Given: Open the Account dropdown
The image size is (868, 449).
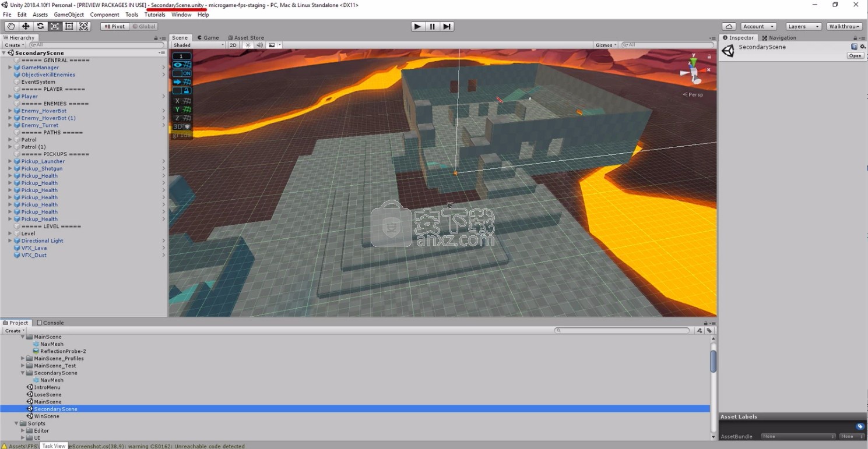Looking at the screenshot, I should (758, 26).
